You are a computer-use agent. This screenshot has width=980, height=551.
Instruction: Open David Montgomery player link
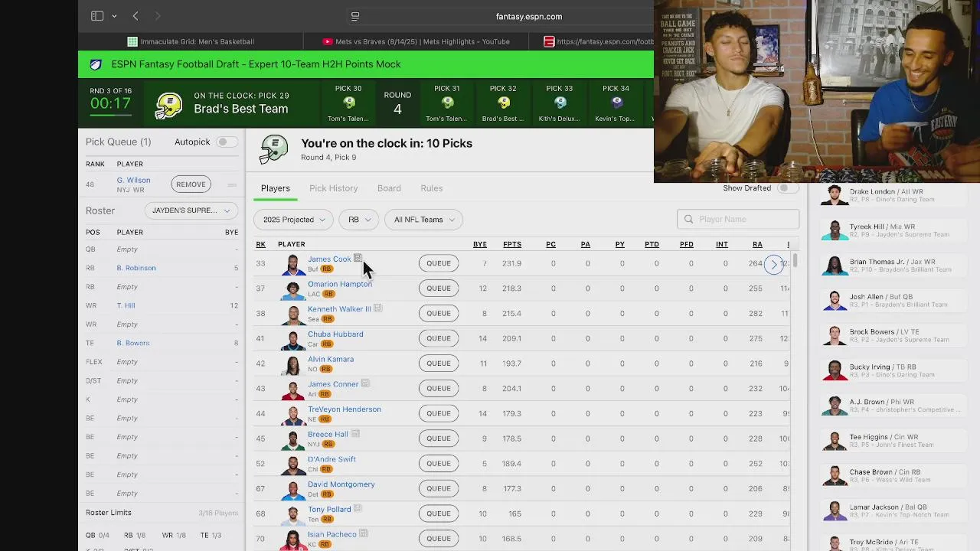(x=341, y=484)
